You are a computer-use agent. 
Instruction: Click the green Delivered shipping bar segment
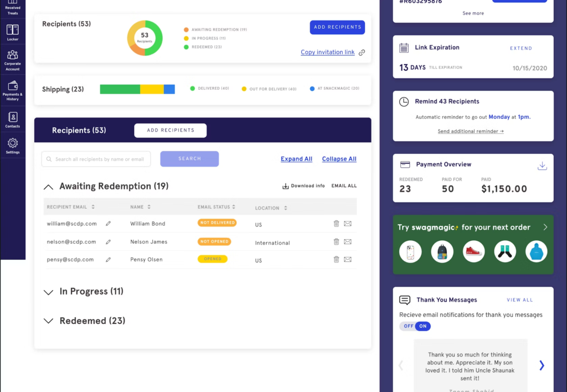tap(120, 89)
